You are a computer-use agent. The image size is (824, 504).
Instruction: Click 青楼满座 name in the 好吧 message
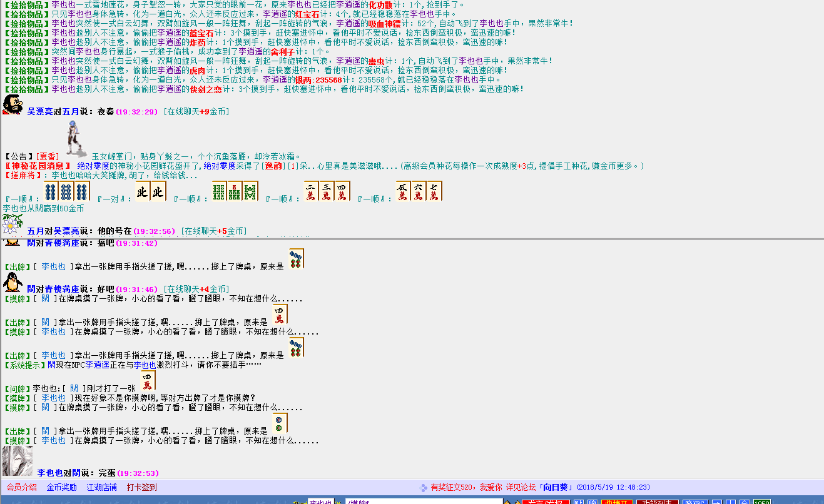[61, 290]
